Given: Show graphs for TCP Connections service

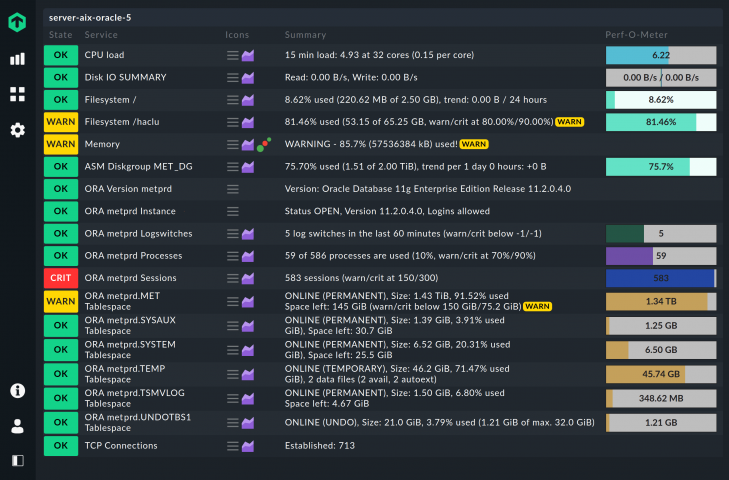Looking at the screenshot, I should (248, 446).
